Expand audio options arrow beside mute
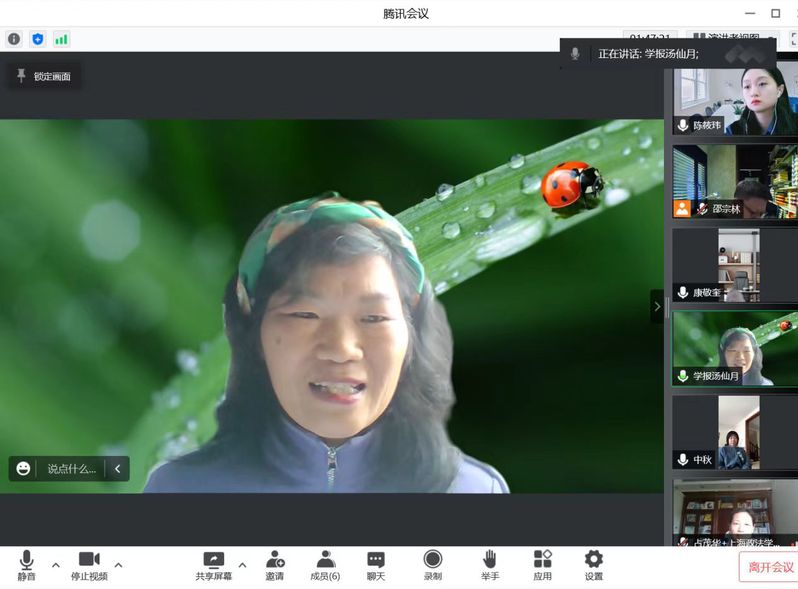The width and height of the screenshot is (798, 589). (x=55, y=565)
